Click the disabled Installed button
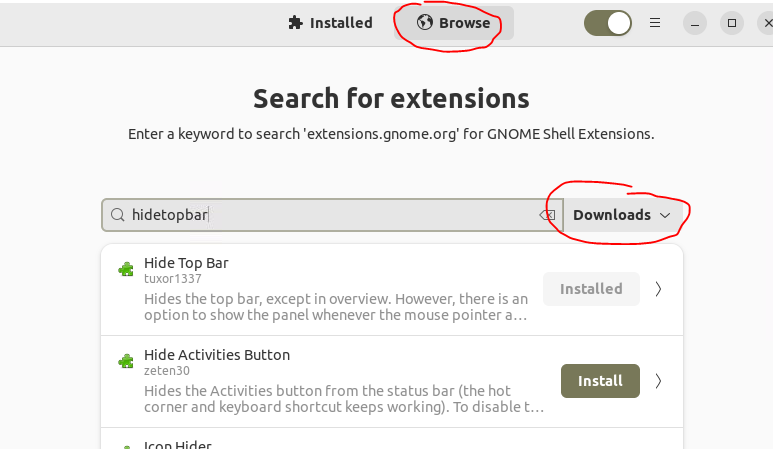This screenshot has height=449, width=773. [591, 289]
